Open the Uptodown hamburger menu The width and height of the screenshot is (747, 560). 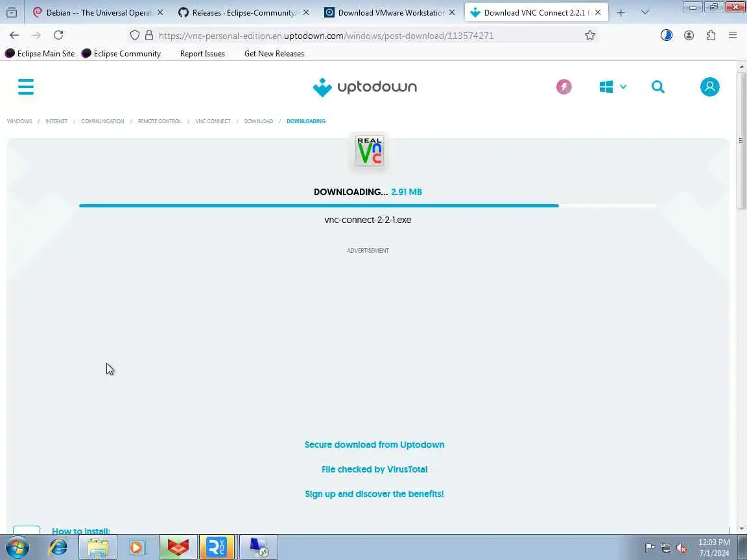point(26,87)
